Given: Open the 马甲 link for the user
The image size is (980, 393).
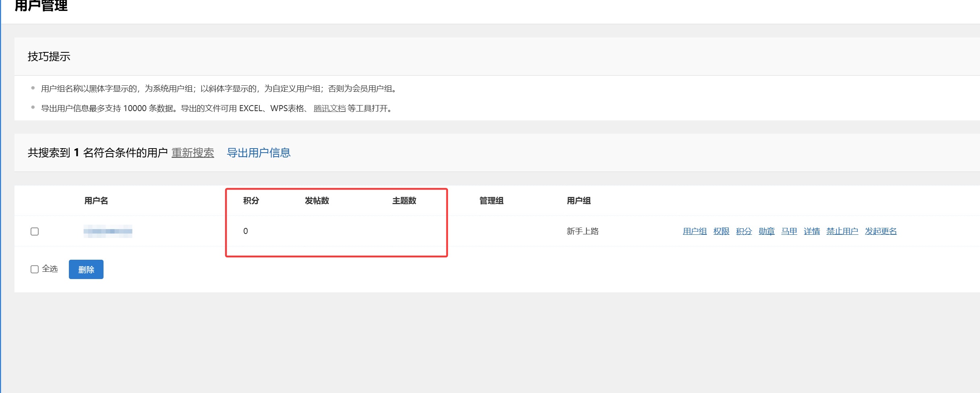Looking at the screenshot, I should pyautogui.click(x=789, y=231).
